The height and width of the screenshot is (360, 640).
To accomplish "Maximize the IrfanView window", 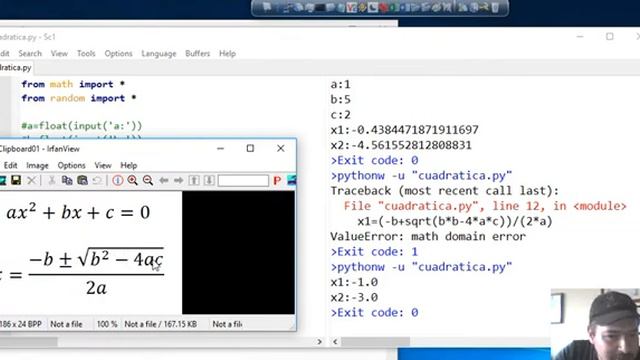I will click(250, 149).
